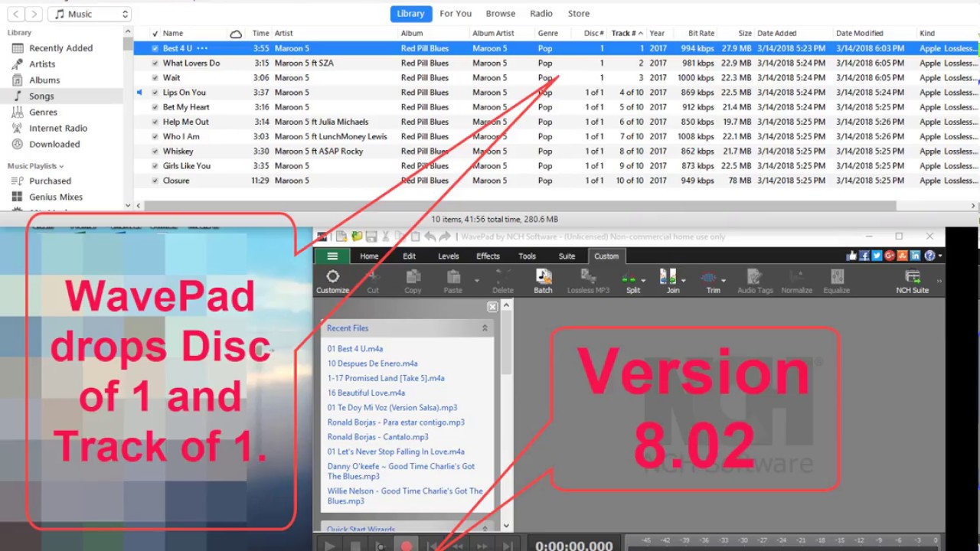This screenshot has height=551, width=980.
Task: Open Ronald Borjas - Cantalo.mp3 recent file
Action: tap(378, 437)
